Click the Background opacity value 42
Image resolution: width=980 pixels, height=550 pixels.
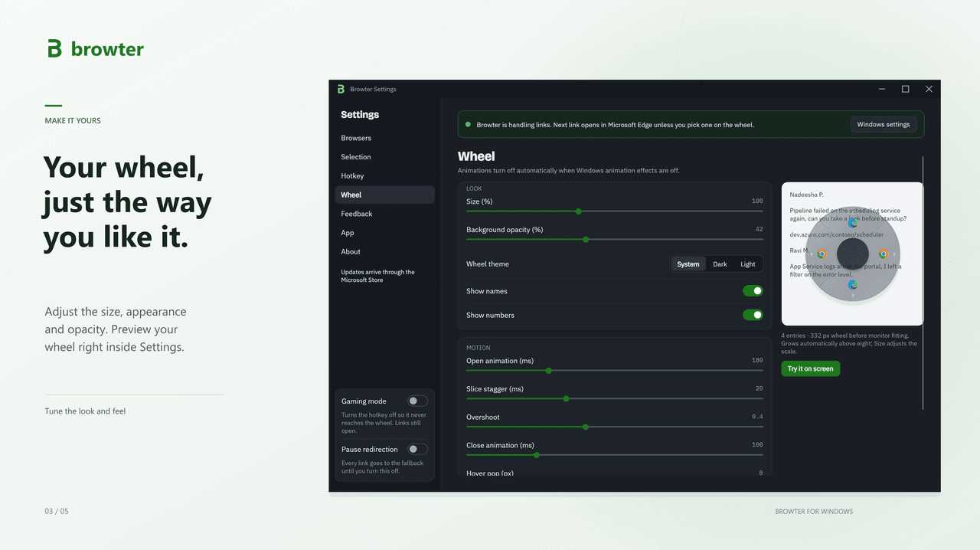click(x=759, y=230)
